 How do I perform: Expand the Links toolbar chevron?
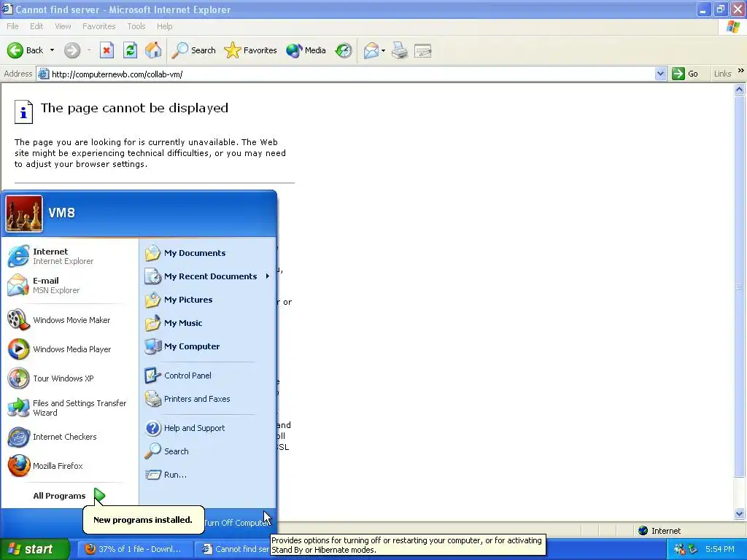(x=741, y=71)
